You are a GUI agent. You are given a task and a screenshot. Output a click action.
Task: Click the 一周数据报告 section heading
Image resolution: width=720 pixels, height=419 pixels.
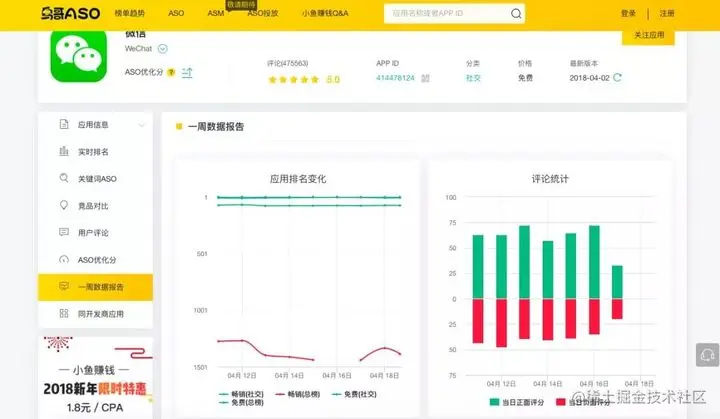click(216, 127)
